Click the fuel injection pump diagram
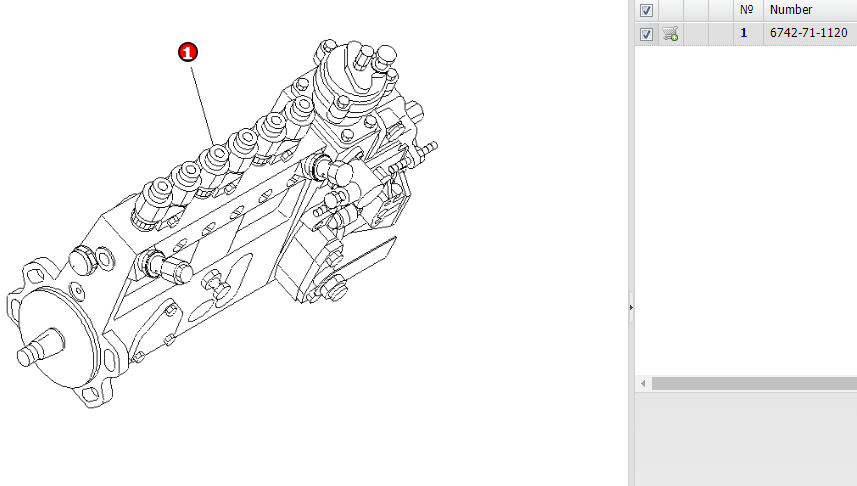 coord(221,224)
